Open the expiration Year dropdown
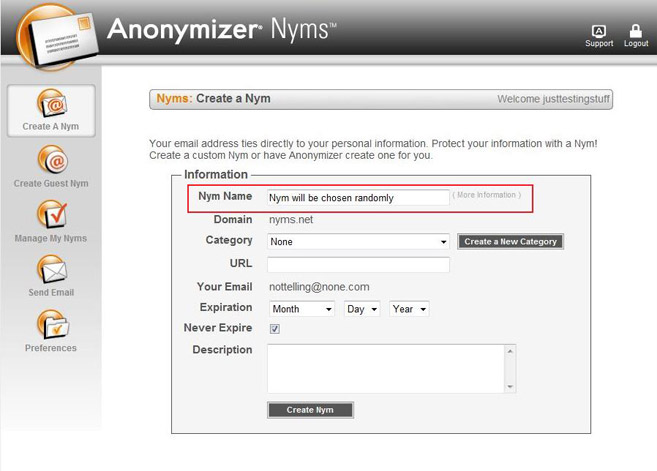The width and height of the screenshot is (657, 471). pyautogui.click(x=409, y=309)
